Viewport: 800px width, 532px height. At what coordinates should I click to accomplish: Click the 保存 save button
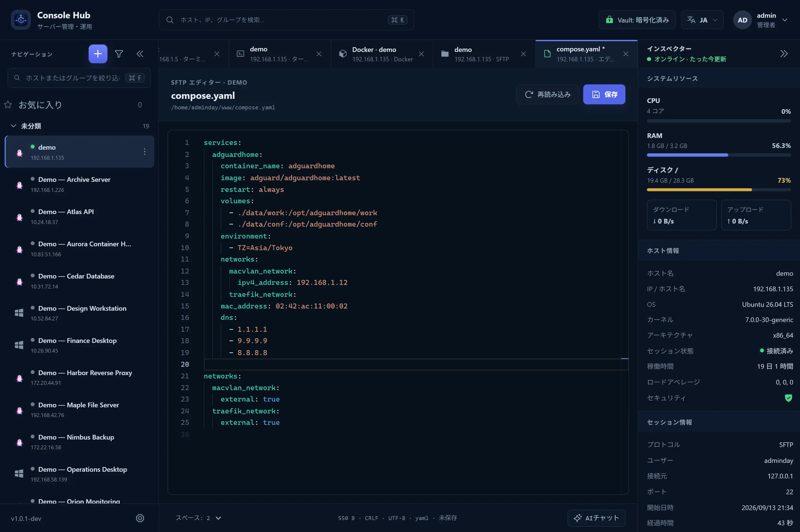click(x=604, y=94)
